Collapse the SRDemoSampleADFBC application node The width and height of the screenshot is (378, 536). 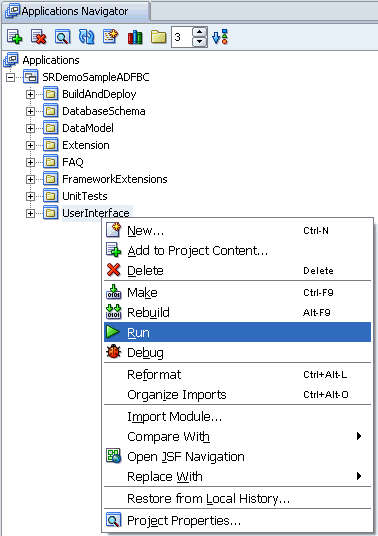[11, 77]
